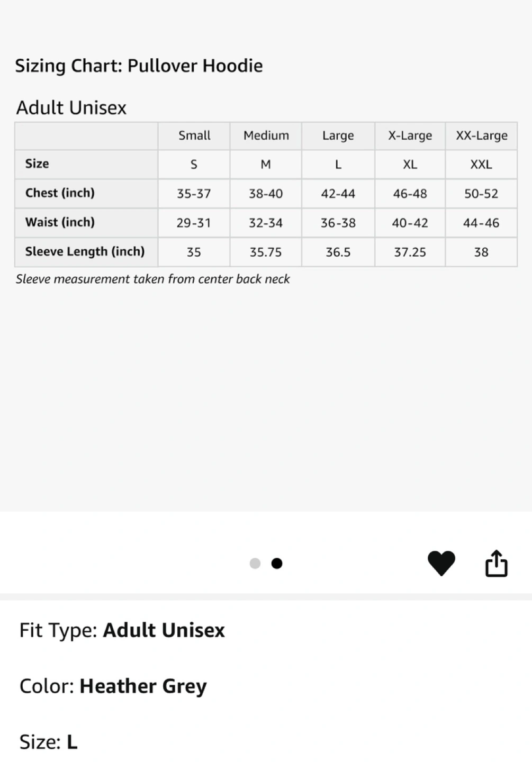This screenshot has width=532, height=762.
Task: Tap the Chest (inch) row label
Action: click(x=60, y=193)
